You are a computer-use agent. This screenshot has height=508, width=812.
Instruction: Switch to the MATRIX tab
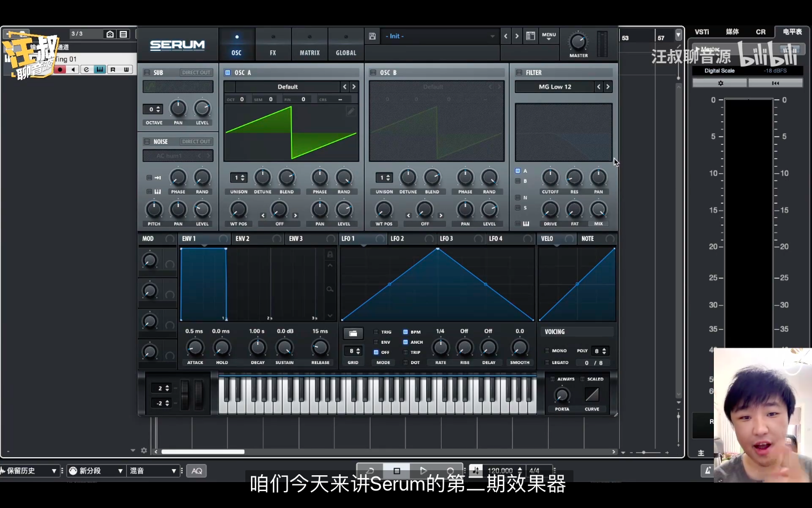tap(310, 44)
